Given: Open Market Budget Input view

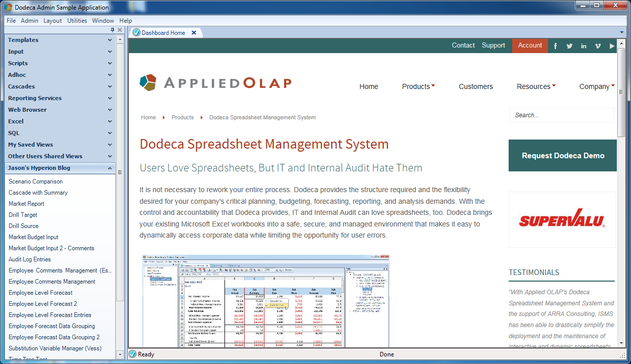Looking at the screenshot, I should click(x=33, y=237).
